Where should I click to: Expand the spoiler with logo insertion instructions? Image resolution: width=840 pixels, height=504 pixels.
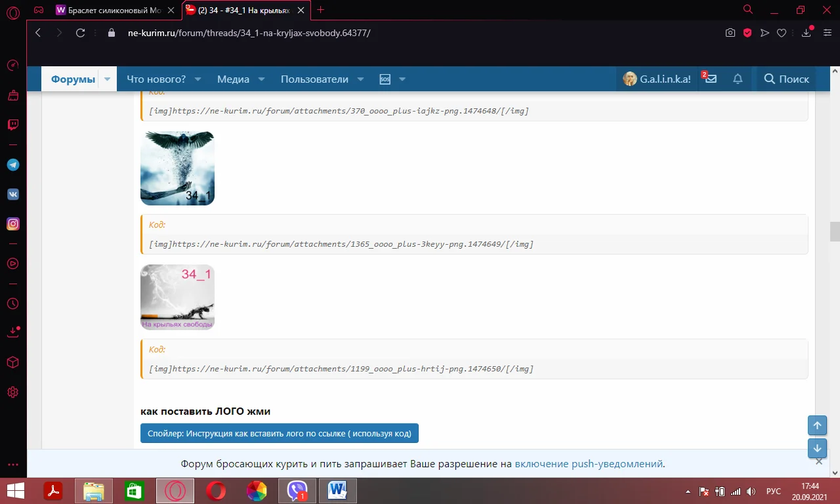pos(280,433)
